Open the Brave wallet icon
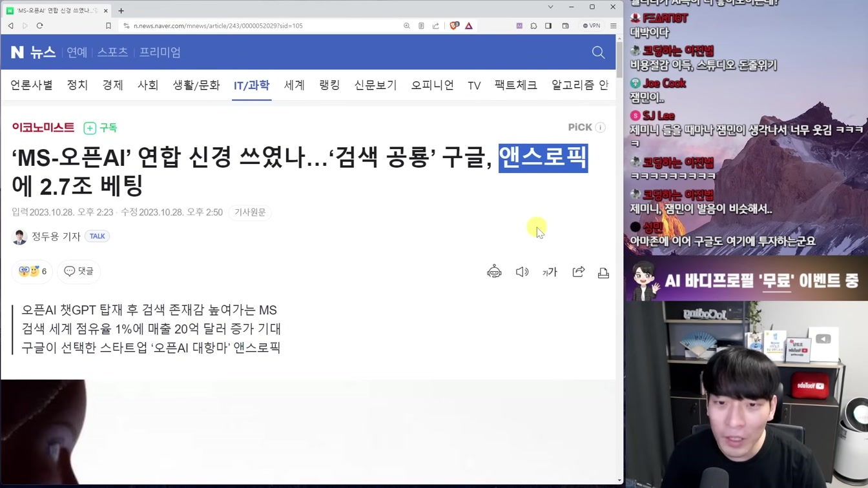 click(x=565, y=26)
